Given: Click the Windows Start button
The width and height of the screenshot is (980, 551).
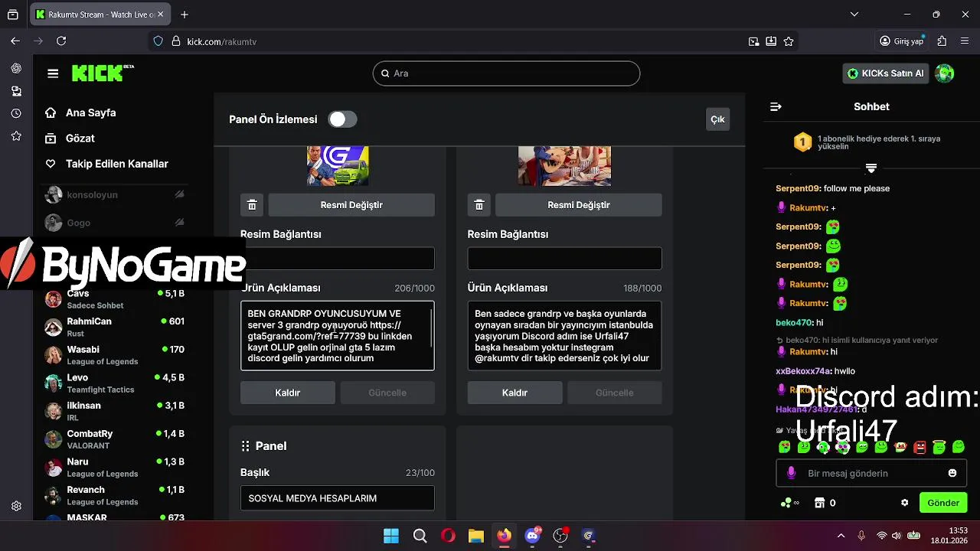Looking at the screenshot, I should click(x=391, y=536).
